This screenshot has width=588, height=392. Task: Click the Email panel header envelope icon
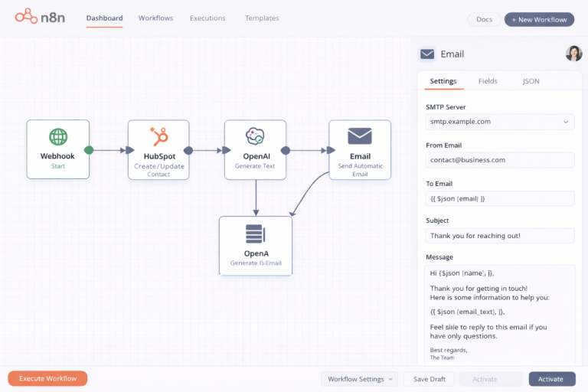pyautogui.click(x=427, y=54)
